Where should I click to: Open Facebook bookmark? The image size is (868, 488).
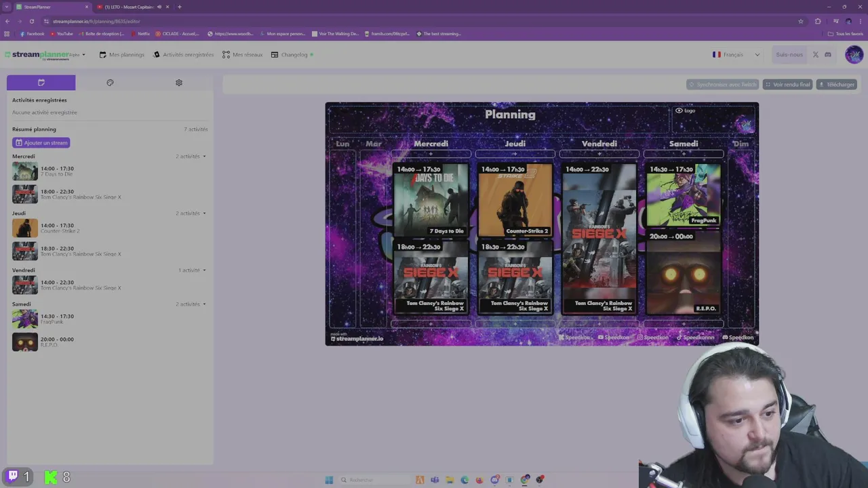point(32,34)
